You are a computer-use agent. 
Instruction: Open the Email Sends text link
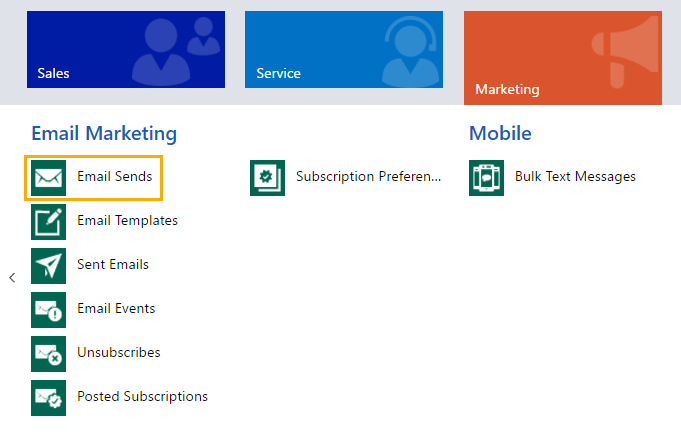[x=115, y=177]
